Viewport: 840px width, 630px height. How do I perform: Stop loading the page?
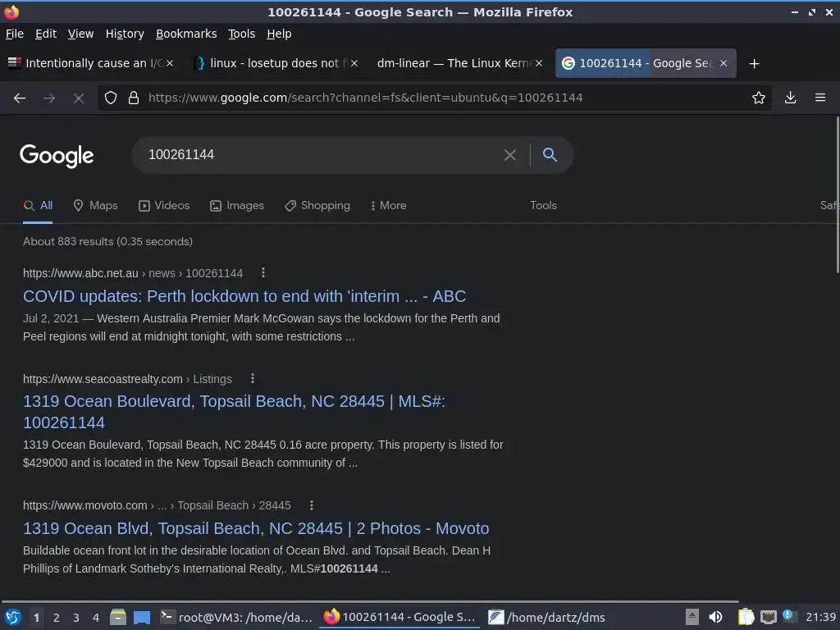(79, 98)
